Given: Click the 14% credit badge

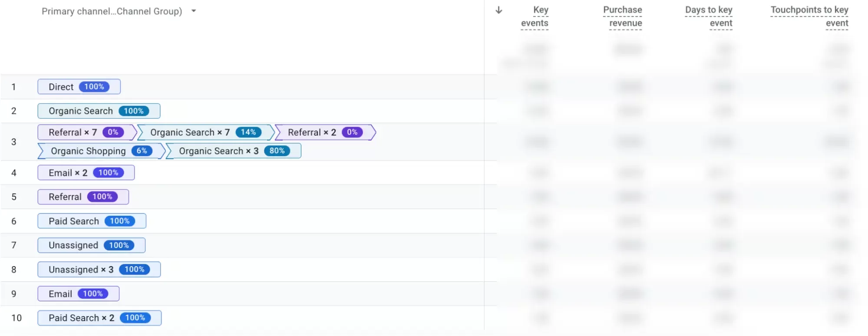Looking at the screenshot, I should pyautogui.click(x=248, y=132).
